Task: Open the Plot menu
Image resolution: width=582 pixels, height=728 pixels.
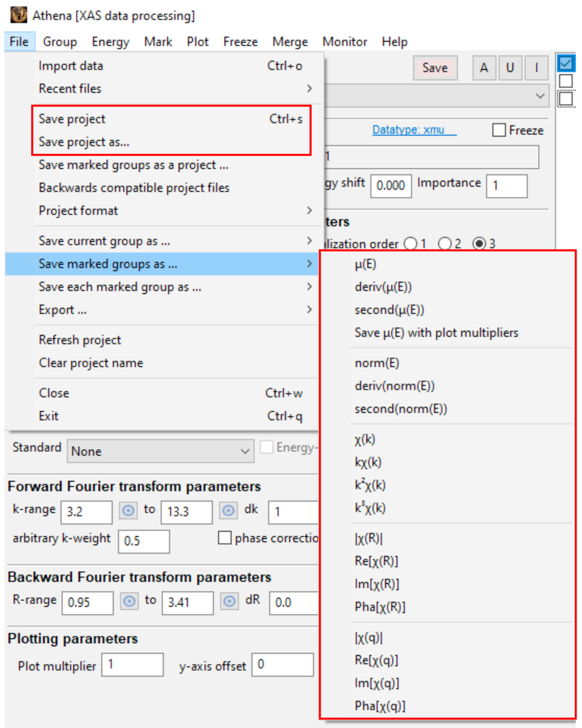Action: tap(198, 41)
